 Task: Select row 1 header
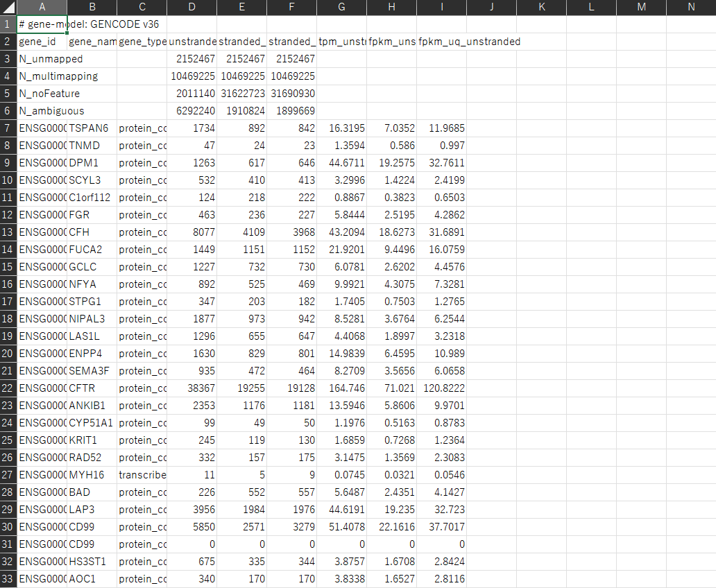point(8,24)
